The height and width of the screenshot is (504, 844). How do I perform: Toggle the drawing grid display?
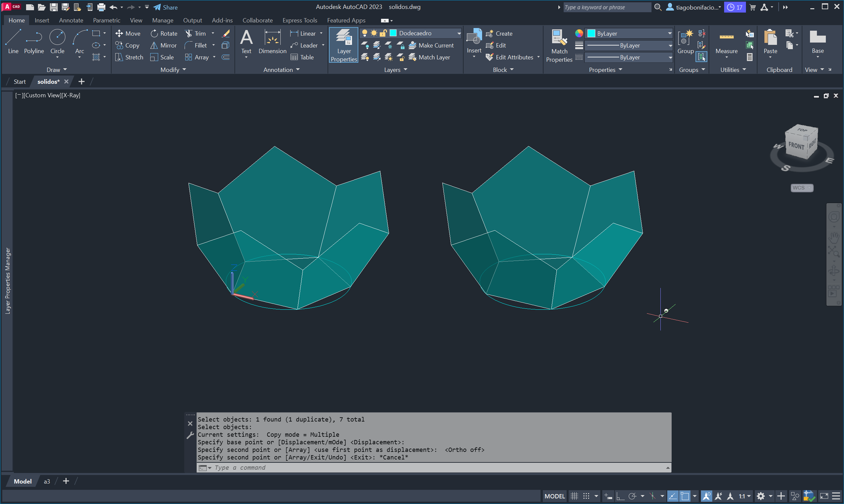click(574, 496)
